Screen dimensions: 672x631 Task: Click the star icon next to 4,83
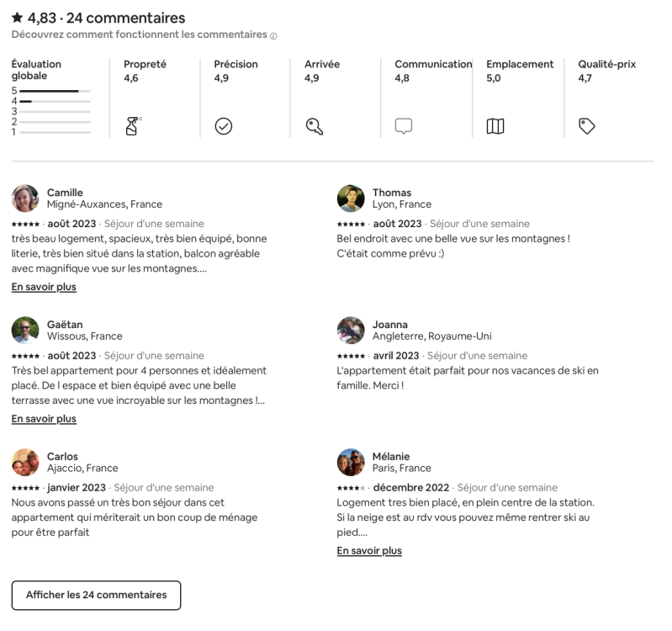click(18, 18)
